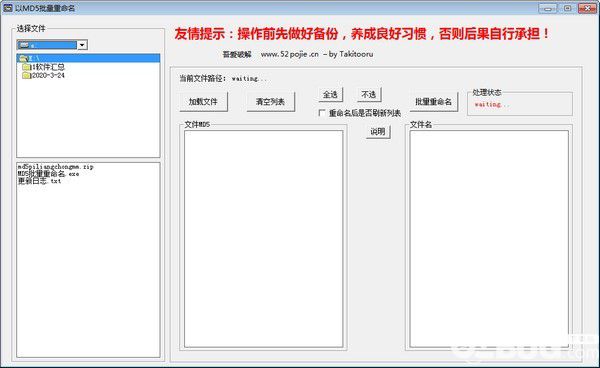
Task: Click the application icon in title bar
Action: [x=8, y=8]
